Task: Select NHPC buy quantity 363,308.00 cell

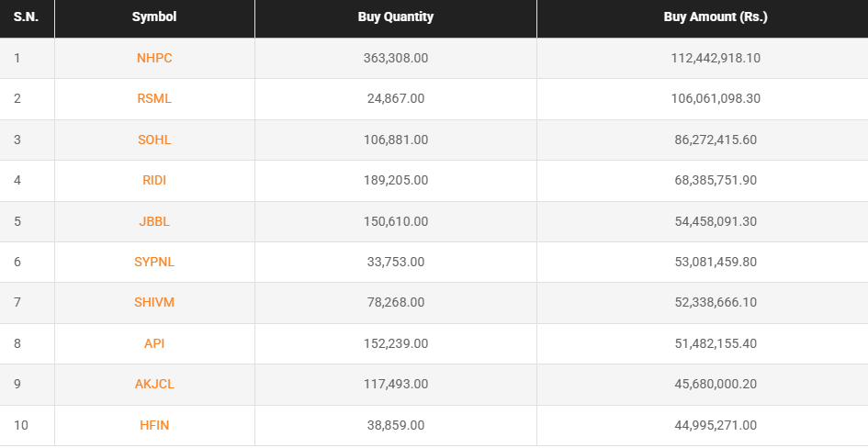Action: coord(395,58)
